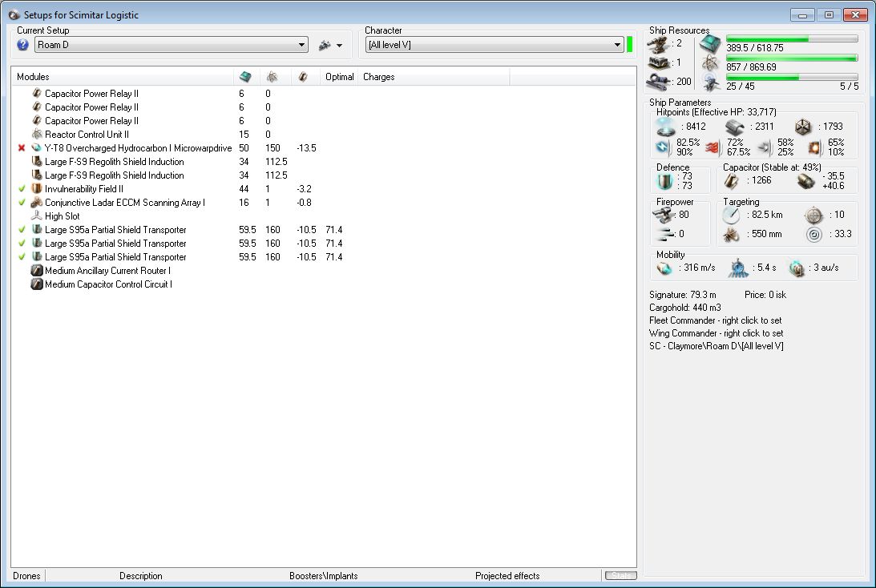Toggle the first Large S95a Shield Transporter checkmark

22,229
